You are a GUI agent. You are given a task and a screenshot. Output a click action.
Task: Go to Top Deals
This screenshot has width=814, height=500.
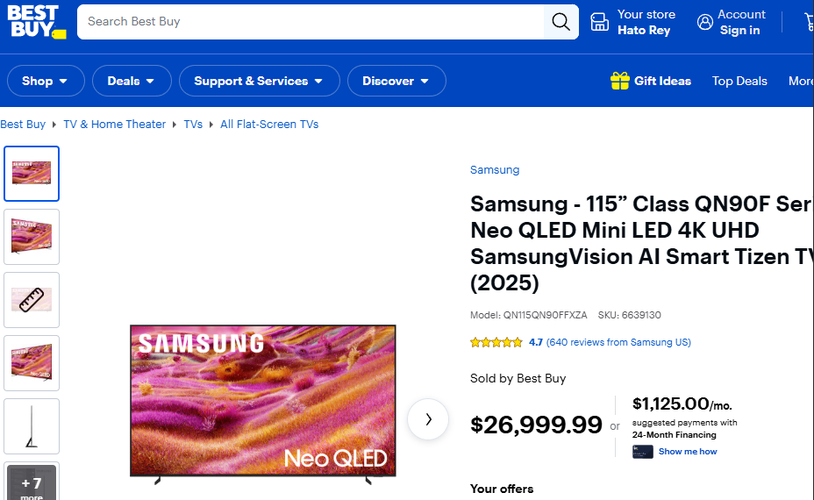739,81
